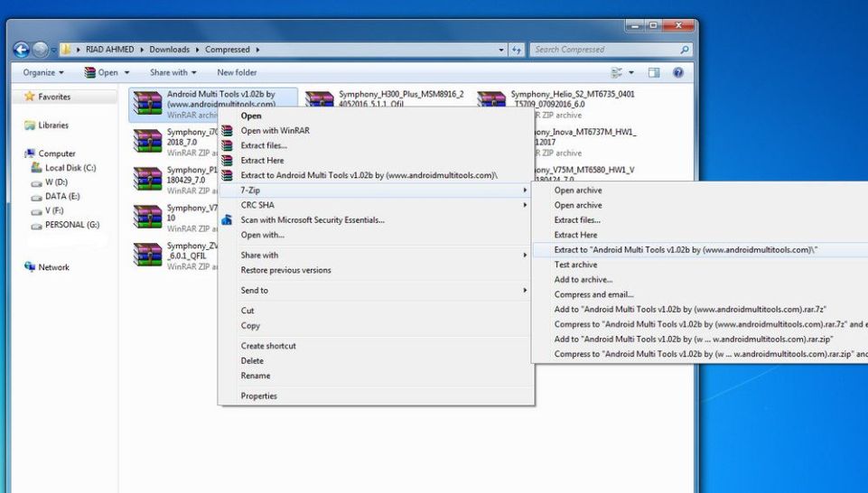Click the Symphony_P1 archive icon
868x493 pixels.
pyautogui.click(x=147, y=180)
